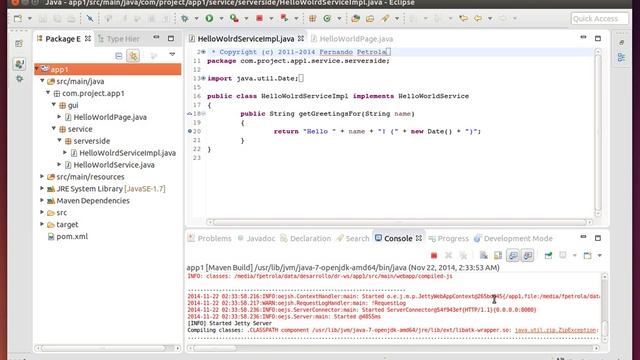Click the Open Console icon
Screen dimensions: 640x360
click(587, 256)
